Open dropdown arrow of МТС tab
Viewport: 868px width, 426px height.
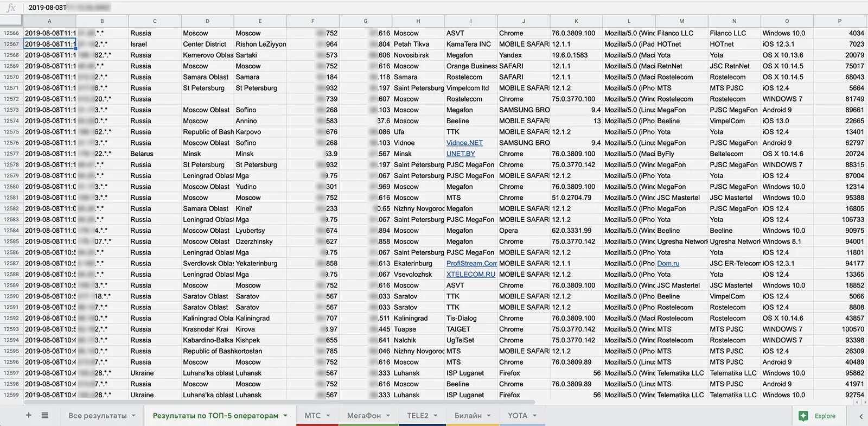tap(328, 416)
